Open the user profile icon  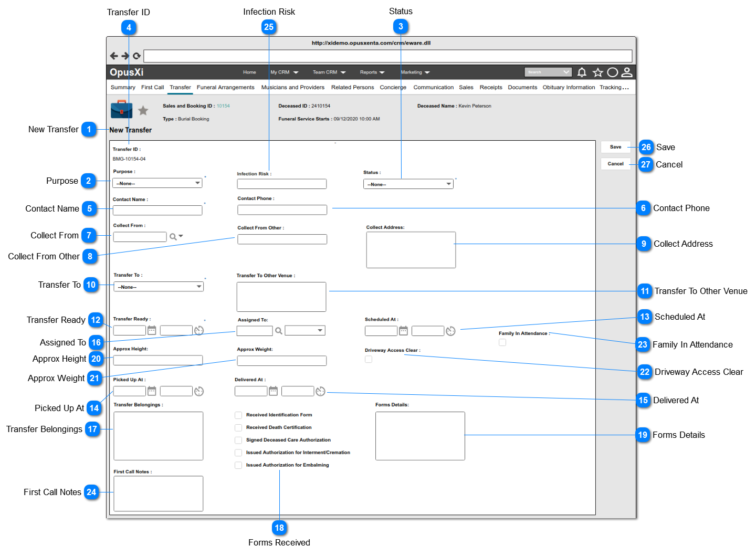[x=627, y=72]
